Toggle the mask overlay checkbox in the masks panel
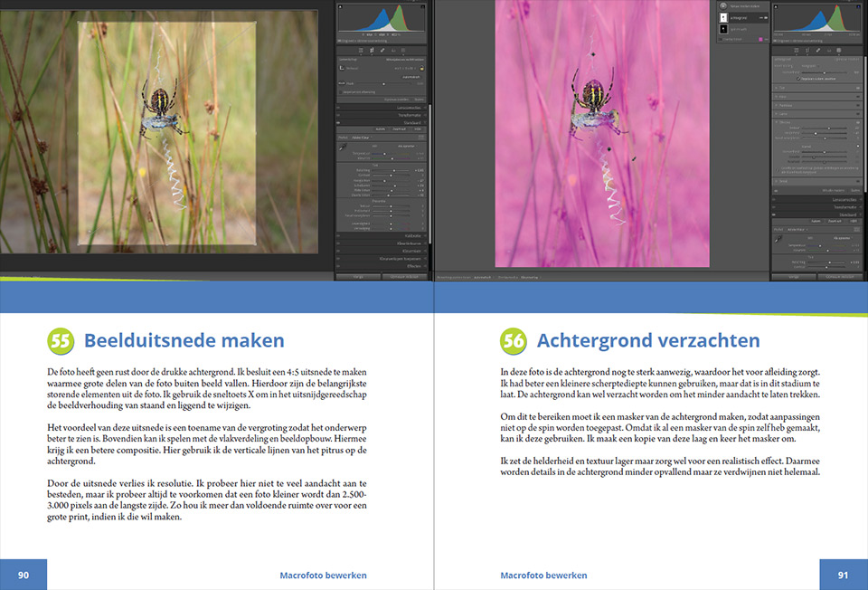 721,39
